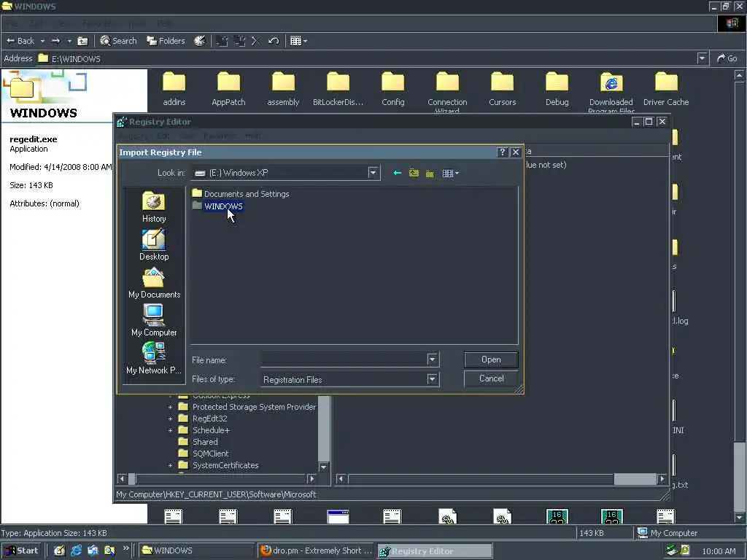Go Back in the WINDOWS Explorer toolbar

(20, 41)
